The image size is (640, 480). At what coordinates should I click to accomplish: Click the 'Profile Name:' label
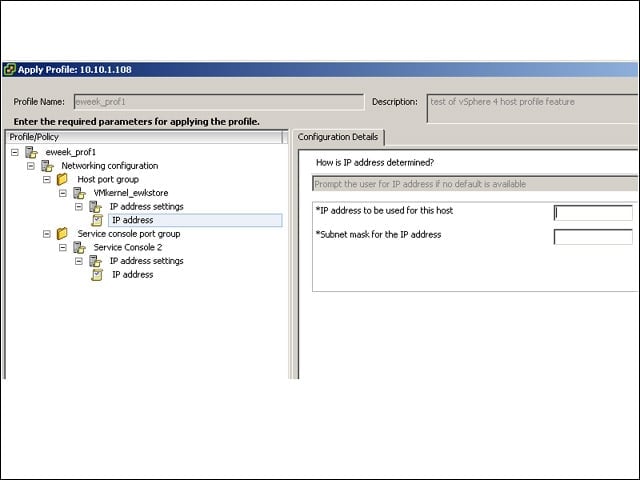pyautogui.click(x=39, y=102)
